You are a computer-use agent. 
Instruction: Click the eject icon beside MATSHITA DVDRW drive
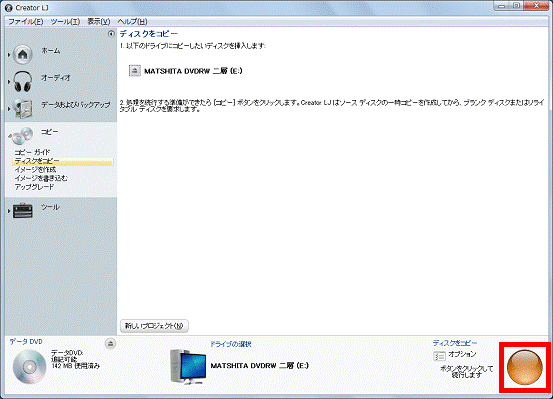pyautogui.click(x=134, y=71)
